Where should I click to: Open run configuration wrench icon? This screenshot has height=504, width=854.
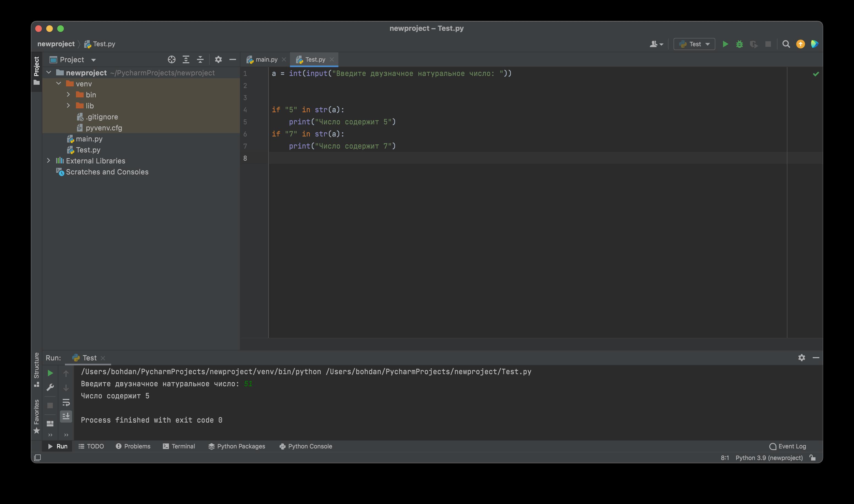(50, 388)
